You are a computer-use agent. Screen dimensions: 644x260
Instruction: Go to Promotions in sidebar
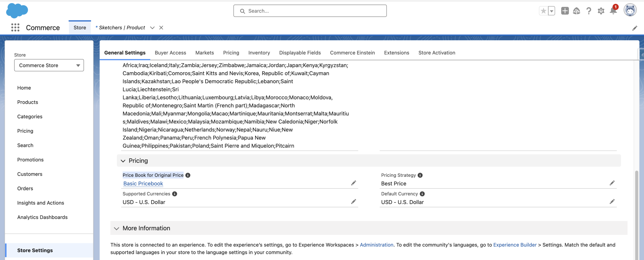coord(30,160)
